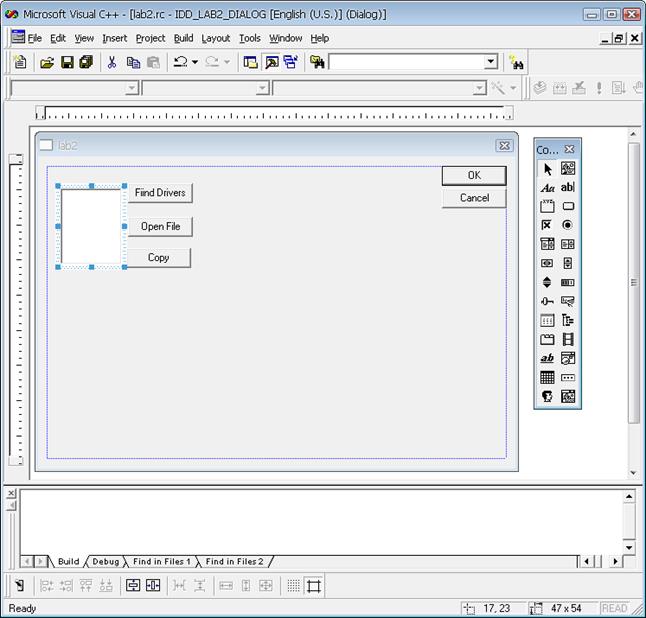This screenshot has height=618, width=646.
Task: Choose the Vertical Scroll Bar control tool
Action: [568, 263]
